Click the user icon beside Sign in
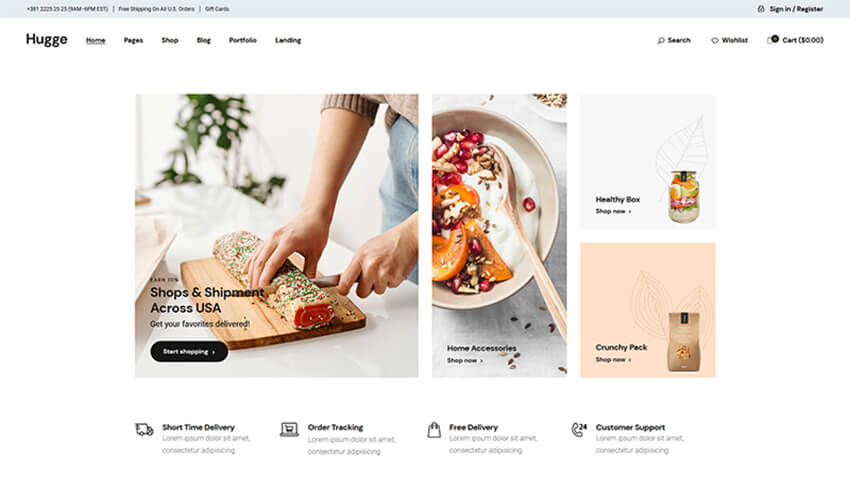This screenshot has height=490, width=850. (761, 9)
